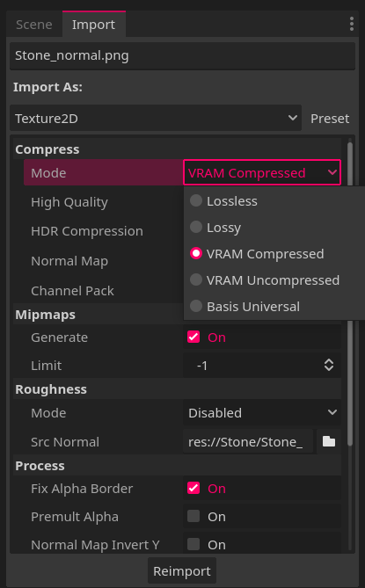This screenshot has width=365, height=588.
Task: Pick Basis Universal compression mode
Action: coord(245,306)
